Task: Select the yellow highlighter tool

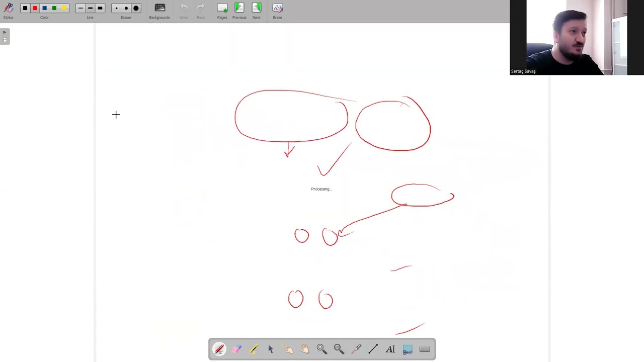Action: [x=254, y=349]
